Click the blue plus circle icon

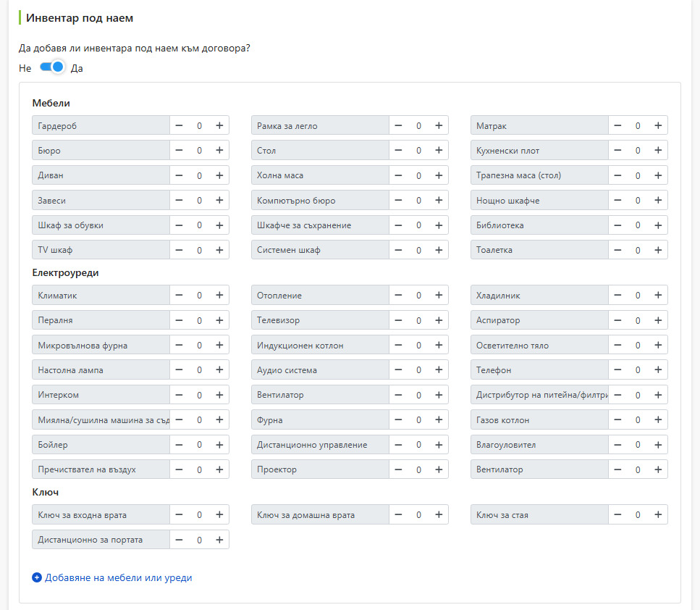[37, 577]
